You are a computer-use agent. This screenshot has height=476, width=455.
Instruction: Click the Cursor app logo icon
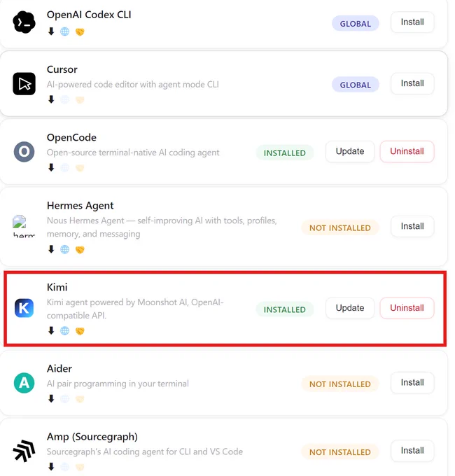(x=24, y=84)
